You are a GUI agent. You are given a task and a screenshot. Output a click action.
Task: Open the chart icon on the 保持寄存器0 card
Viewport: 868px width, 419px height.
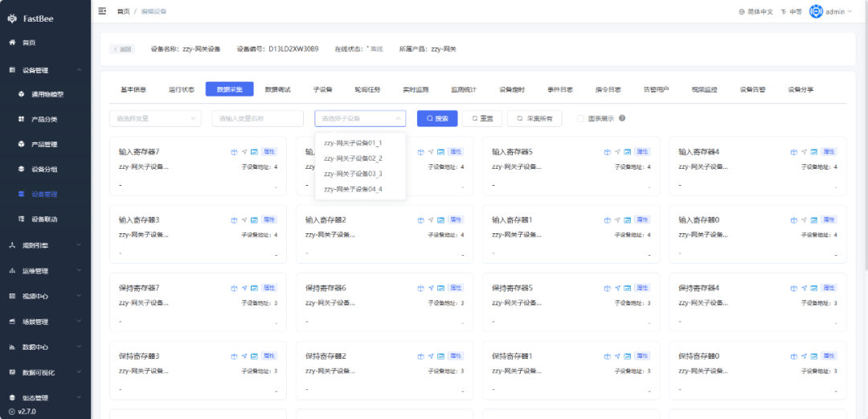point(814,355)
